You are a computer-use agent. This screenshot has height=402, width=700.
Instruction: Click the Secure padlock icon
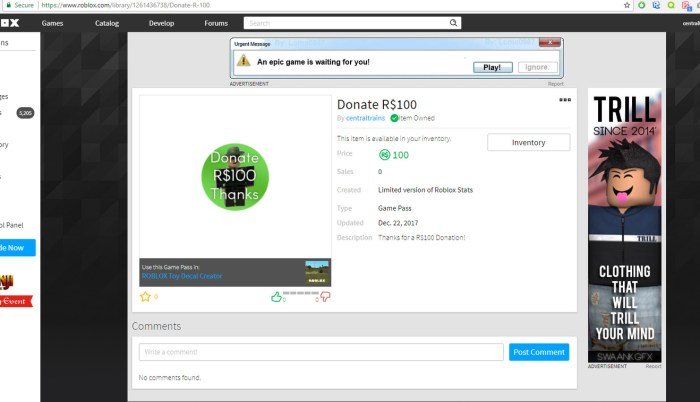[x=8, y=5]
